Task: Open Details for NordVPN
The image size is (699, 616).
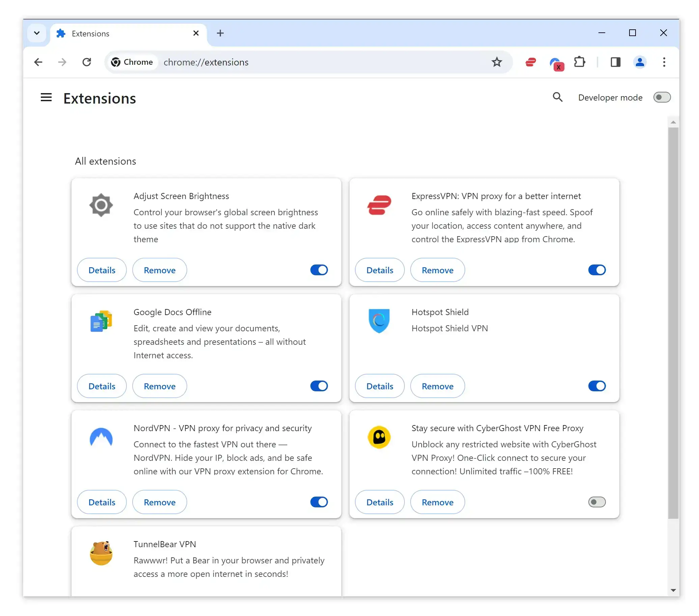Action: click(x=102, y=502)
